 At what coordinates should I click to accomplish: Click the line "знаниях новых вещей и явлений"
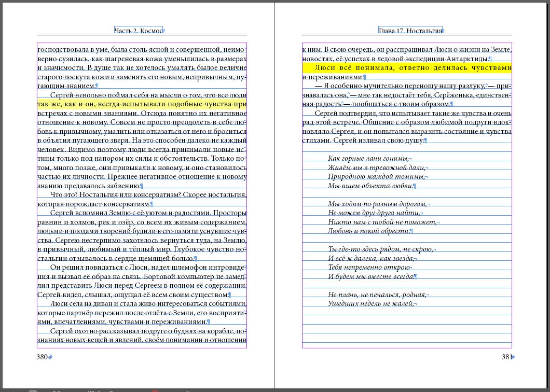(x=142, y=340)
